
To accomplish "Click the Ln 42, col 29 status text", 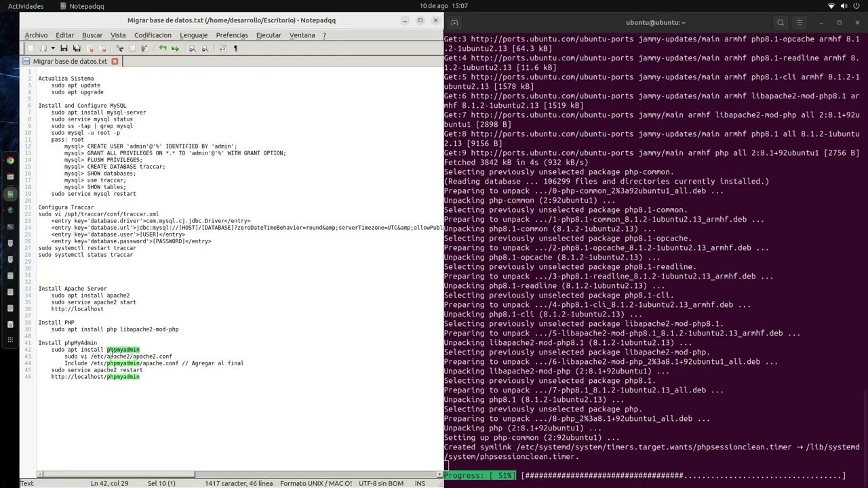I will pyautogui.click(x=109, y=483).
